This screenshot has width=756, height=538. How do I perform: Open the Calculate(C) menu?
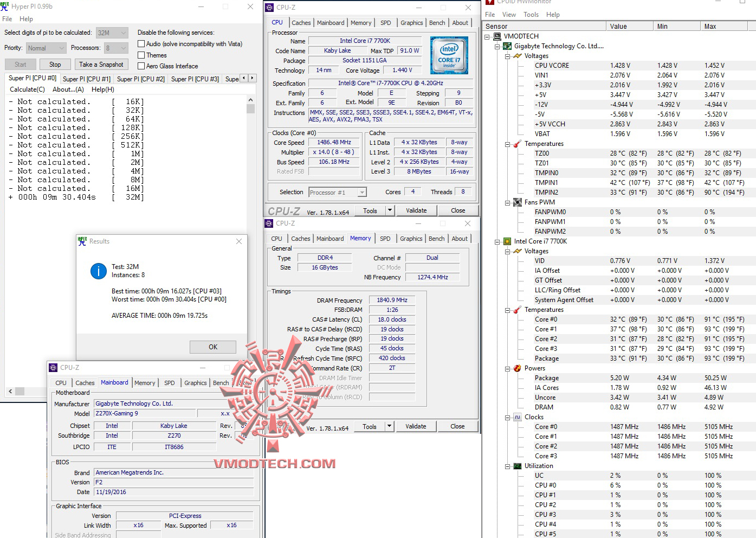click(x=27, y=89)
